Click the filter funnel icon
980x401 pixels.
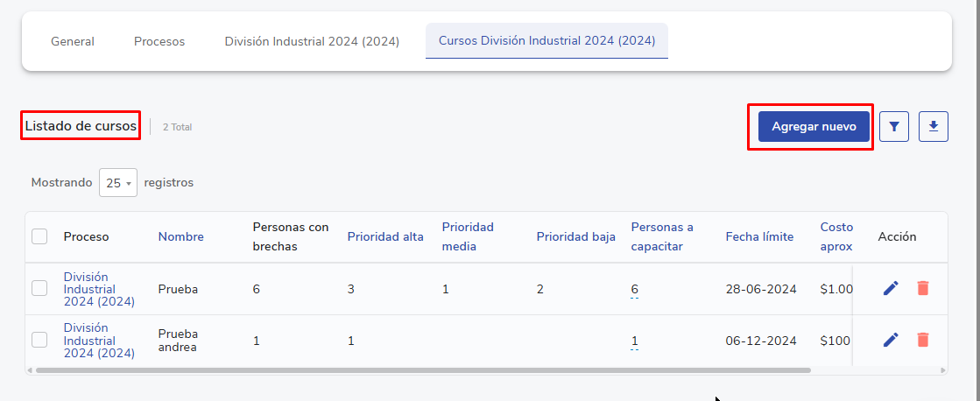pos(893,127)
